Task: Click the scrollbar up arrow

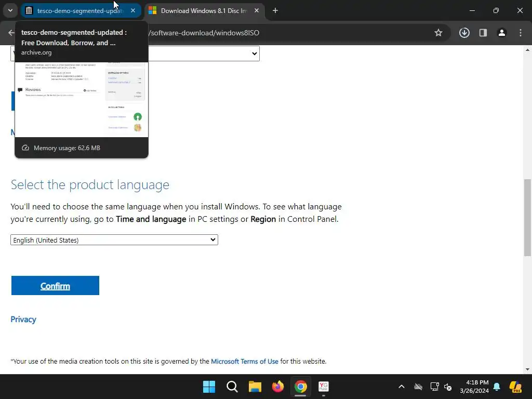Action: 527,50
